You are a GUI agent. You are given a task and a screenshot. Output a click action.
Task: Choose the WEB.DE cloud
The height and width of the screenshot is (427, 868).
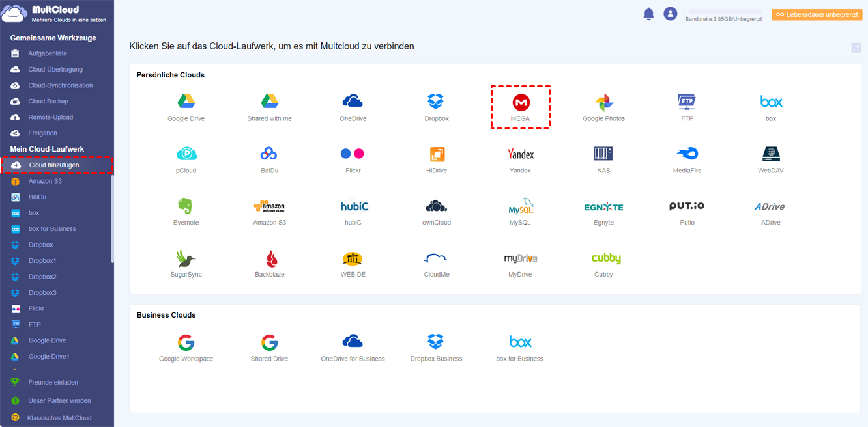click(x=353, y=258)
